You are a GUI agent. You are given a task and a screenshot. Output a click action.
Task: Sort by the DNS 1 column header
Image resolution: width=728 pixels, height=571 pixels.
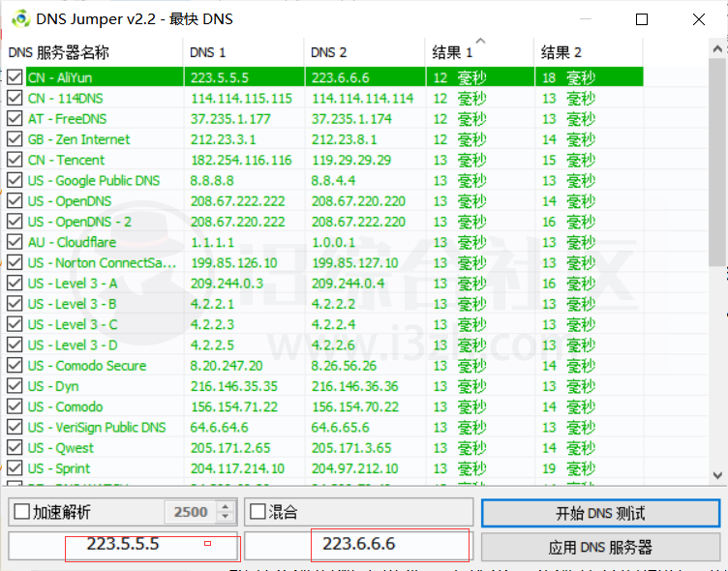(x=244, y=52)
